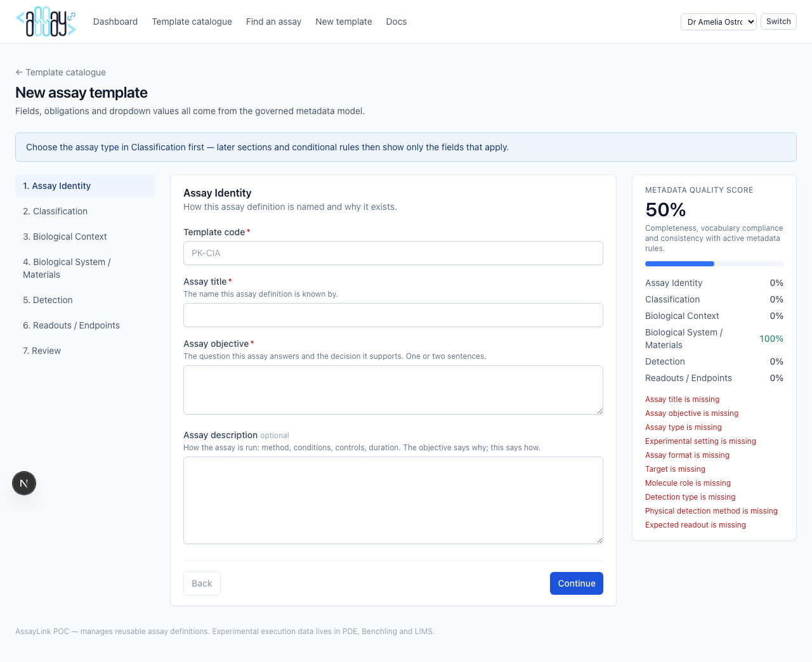Click 'Molecule role is missing' warning
Image resolution: width=812 pixels, height=662 pixels.
tap(688, 483)
